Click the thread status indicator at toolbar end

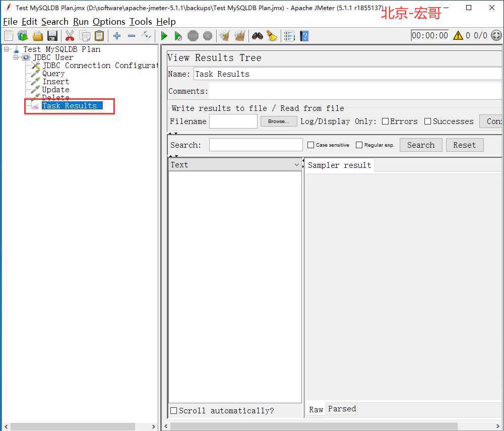(x=496, y=35)
